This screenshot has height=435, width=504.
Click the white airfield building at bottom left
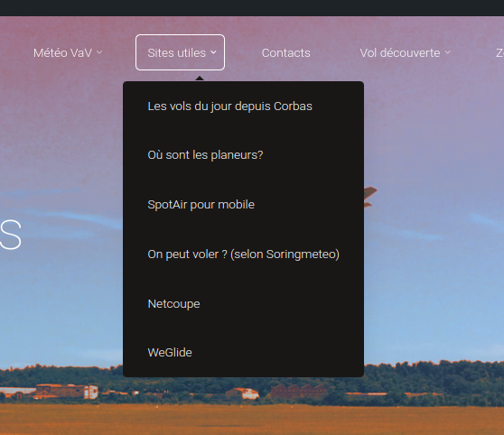click(91, 392)
